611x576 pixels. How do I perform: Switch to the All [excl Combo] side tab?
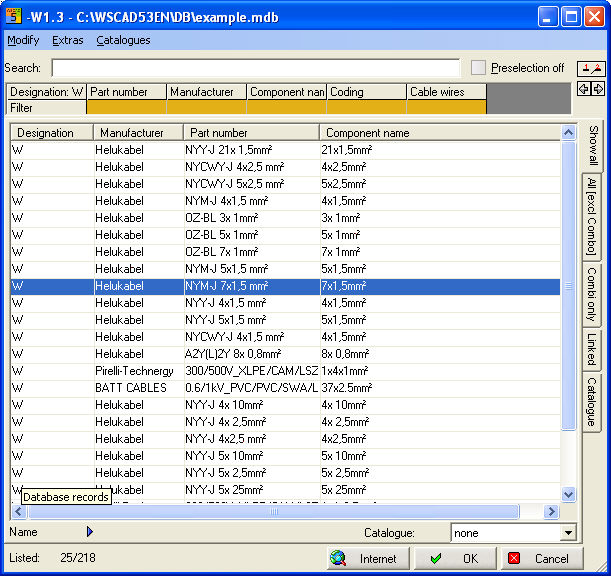click(x=592, y=216)
